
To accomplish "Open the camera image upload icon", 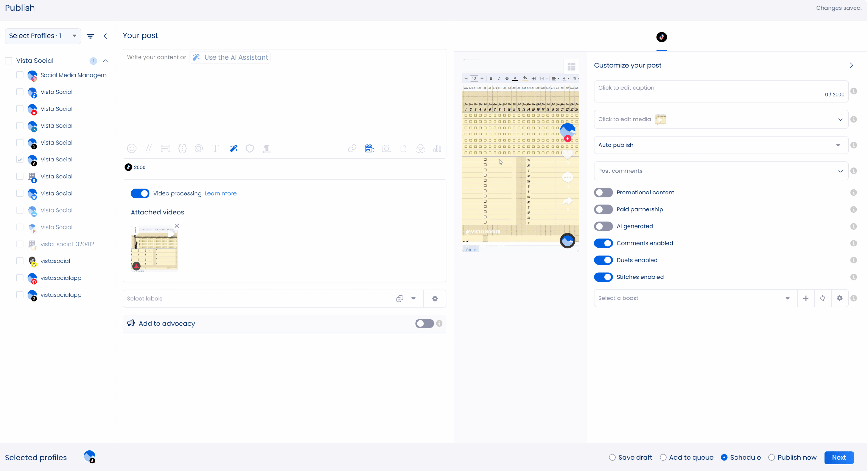I will [x=386, y=148].
